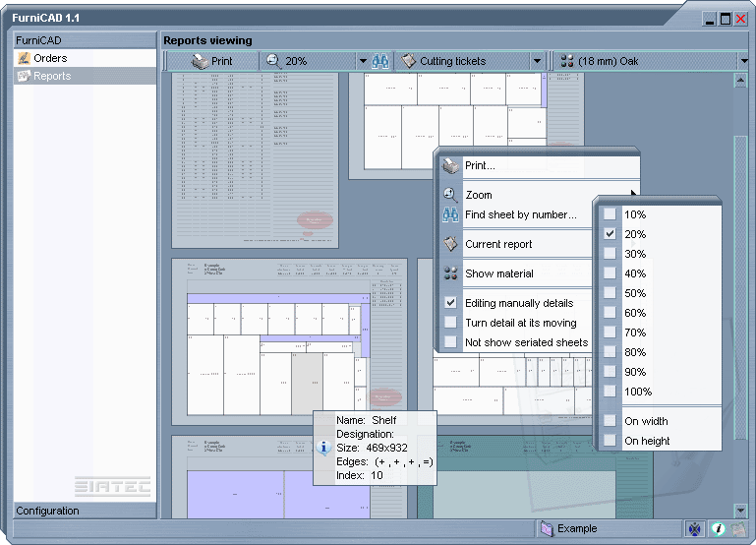The height and width of the screenshot is (545, 756).
Task: Expand the Cutting tickets report dropdown
Action: [x=537, y=61]
